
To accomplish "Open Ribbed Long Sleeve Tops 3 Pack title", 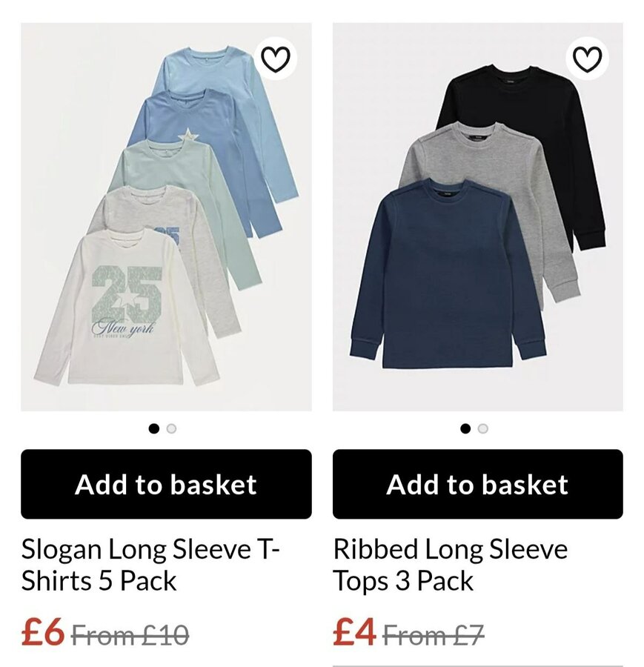I will pos(450,565).
